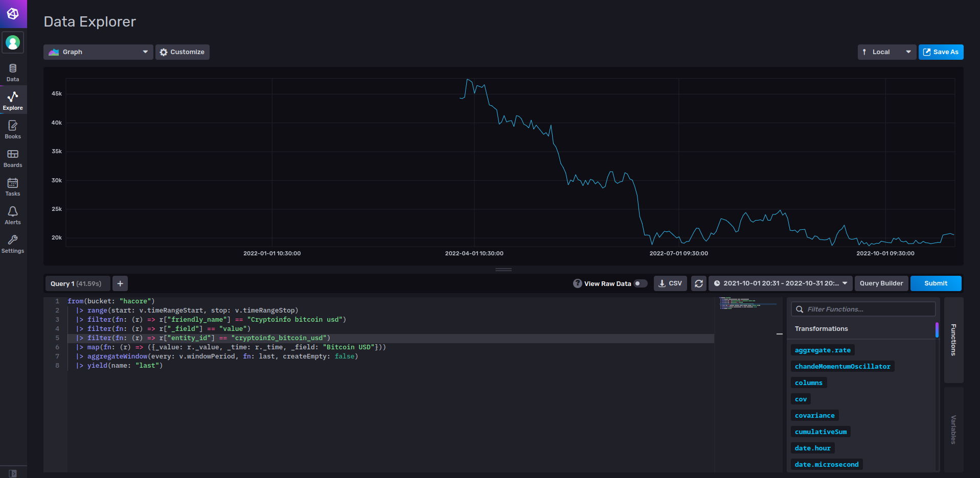Click the graph/editor resize handle
Viewport: 980px width, 478px height.
pyautogui.click(x=504, y=270)
